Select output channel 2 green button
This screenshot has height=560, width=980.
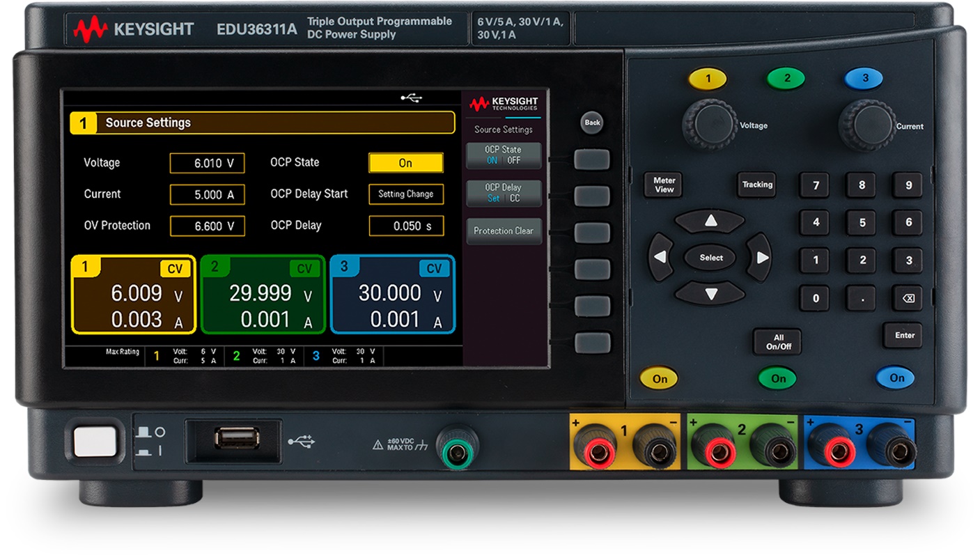(786, 79)
